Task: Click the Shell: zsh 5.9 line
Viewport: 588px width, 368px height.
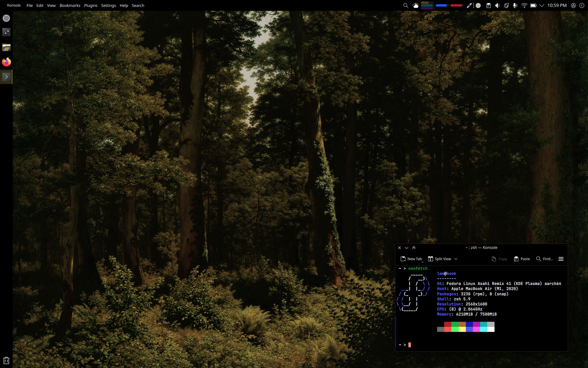Action: (453, 299)
